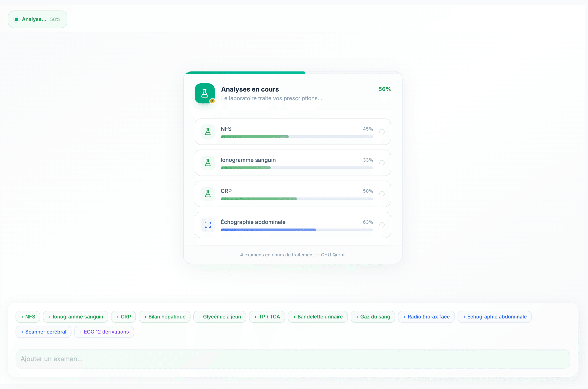Select the + TP / TCA chip
588x389 pixels.
(x=267, y=317)
